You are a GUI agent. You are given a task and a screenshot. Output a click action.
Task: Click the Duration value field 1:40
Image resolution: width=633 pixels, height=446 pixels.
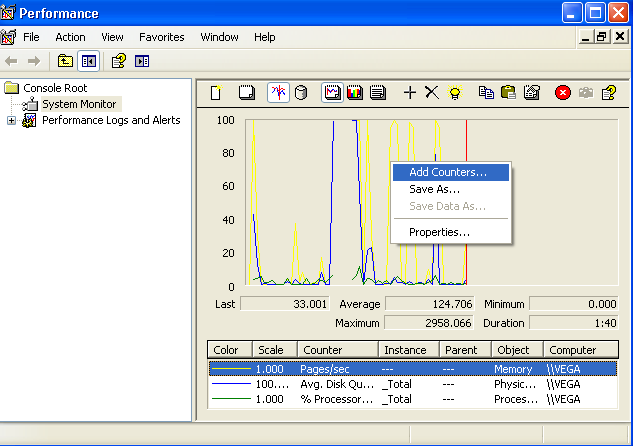pyautogui.click(x=574, y=323)
